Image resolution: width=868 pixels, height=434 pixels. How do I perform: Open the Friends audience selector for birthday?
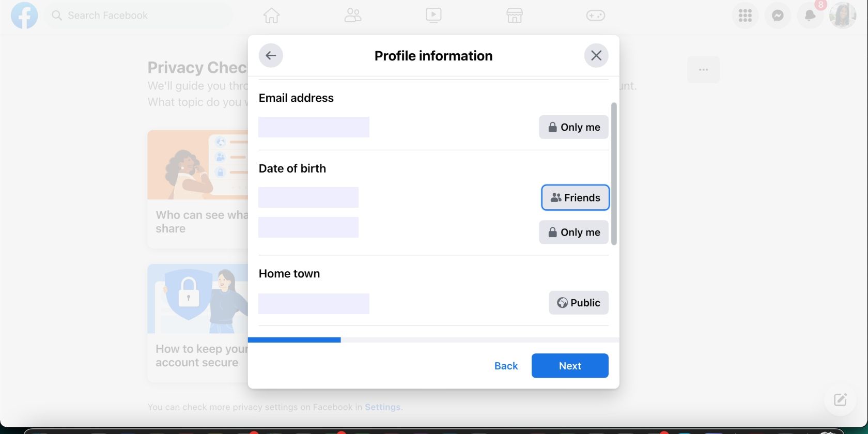(575, 197)
